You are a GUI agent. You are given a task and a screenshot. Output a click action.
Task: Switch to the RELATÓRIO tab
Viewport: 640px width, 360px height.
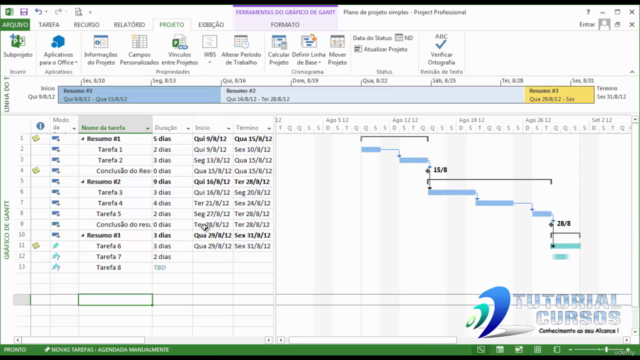129,24
